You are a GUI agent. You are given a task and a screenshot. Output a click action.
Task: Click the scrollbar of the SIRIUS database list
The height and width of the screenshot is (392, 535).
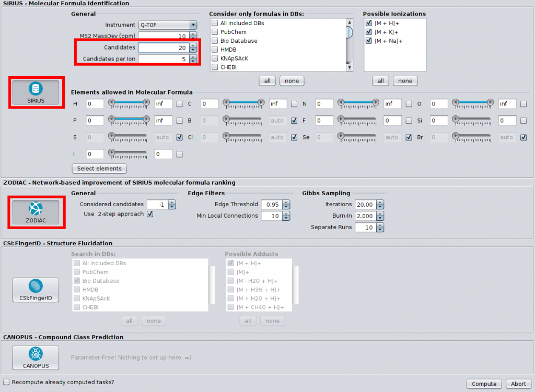(x=350, y=45)
